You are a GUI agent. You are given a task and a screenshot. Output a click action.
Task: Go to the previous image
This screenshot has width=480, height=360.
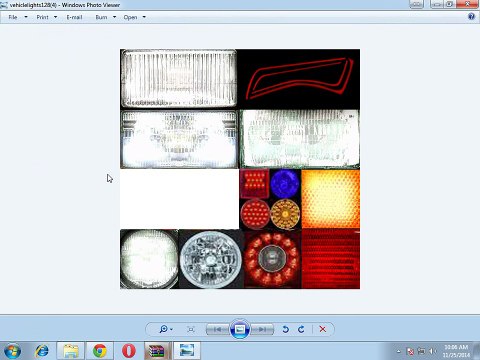tap(218, 329)
